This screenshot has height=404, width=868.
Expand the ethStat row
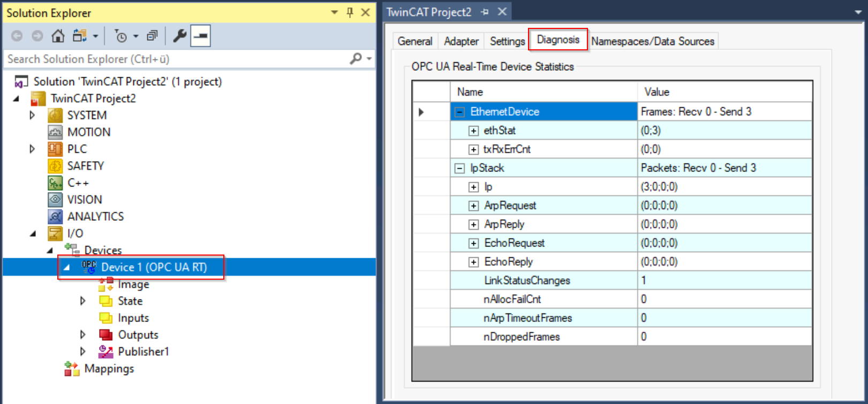tap(473, 131)
